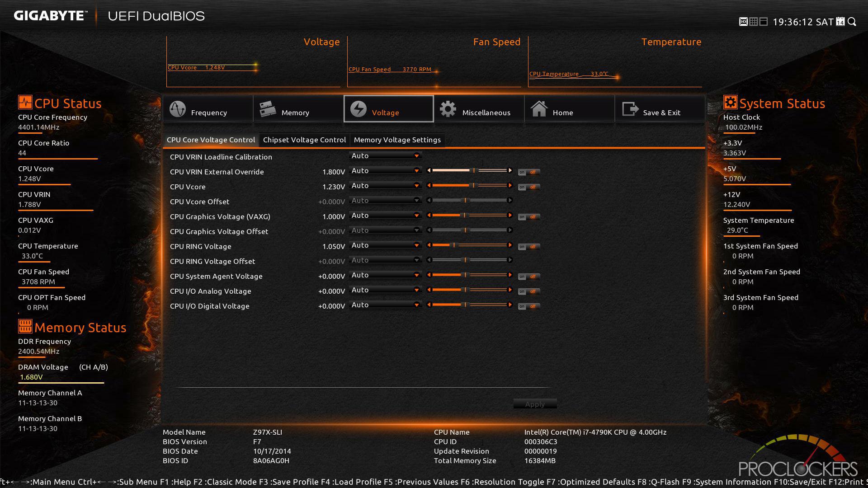Go to the Home tab

click(x=570, y=109)
